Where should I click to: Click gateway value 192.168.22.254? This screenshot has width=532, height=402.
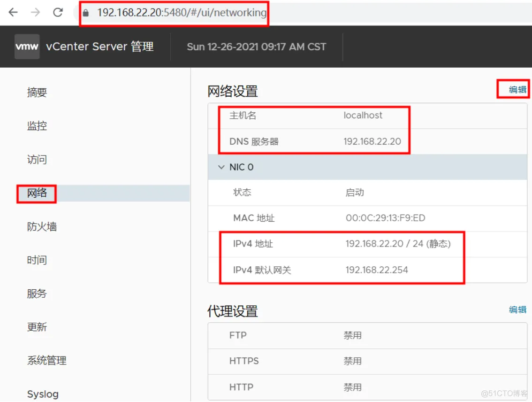pos(377,270)
